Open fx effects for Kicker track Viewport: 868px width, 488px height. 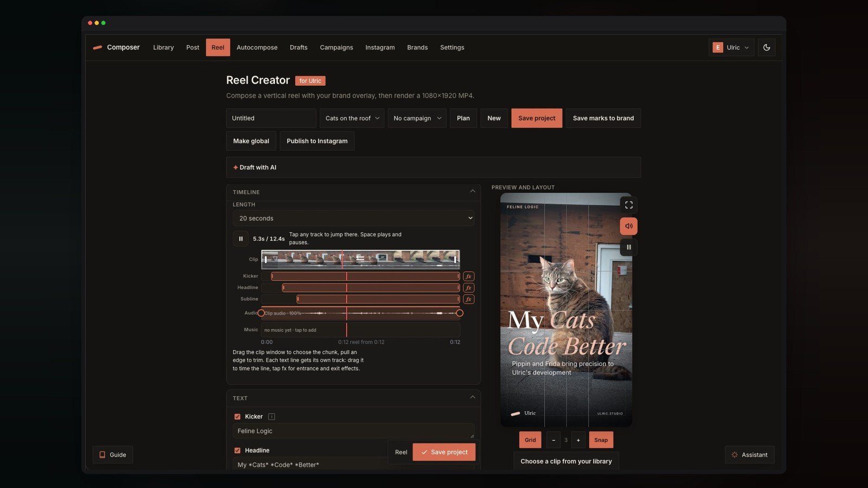[x=469, y=276]
